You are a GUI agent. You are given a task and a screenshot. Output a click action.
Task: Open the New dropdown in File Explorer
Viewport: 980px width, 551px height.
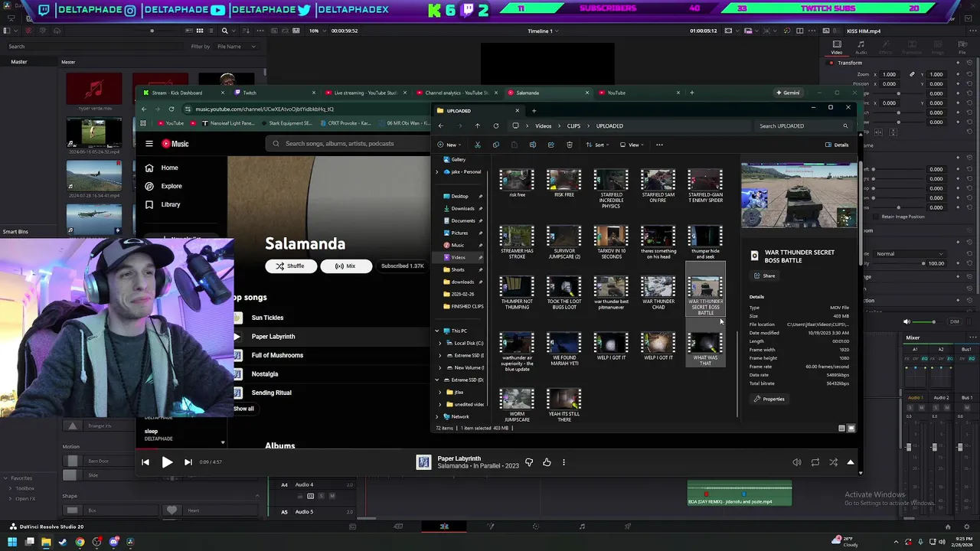[449, 145]
